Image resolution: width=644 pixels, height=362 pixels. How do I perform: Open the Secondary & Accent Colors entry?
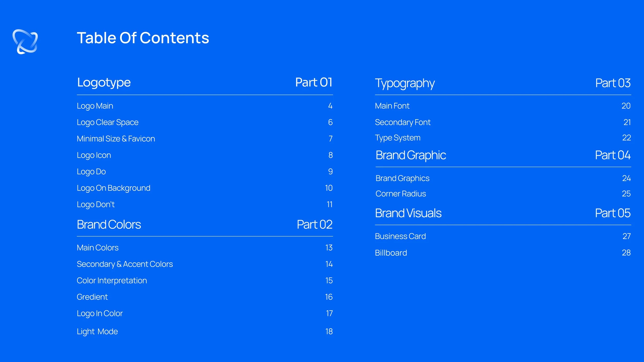pyautogui.click(x=125, y=264)
